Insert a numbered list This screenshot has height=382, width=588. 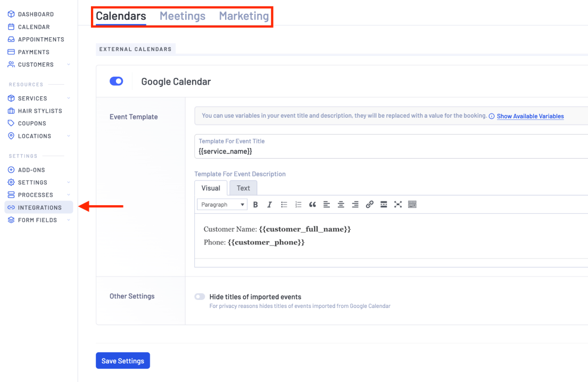(x=298, y=205)
